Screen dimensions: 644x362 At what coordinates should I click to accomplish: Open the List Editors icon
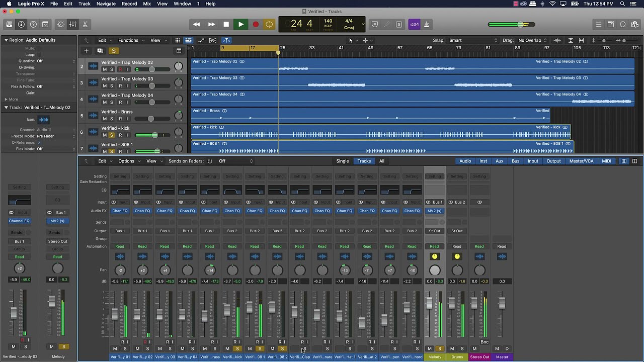point(599,24)
